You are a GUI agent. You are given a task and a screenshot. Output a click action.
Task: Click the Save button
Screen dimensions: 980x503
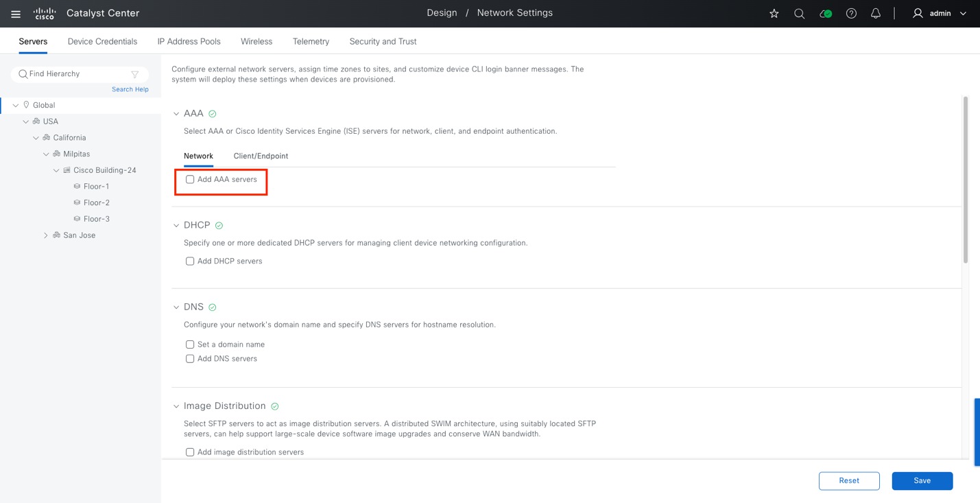[x=922, y=480]
